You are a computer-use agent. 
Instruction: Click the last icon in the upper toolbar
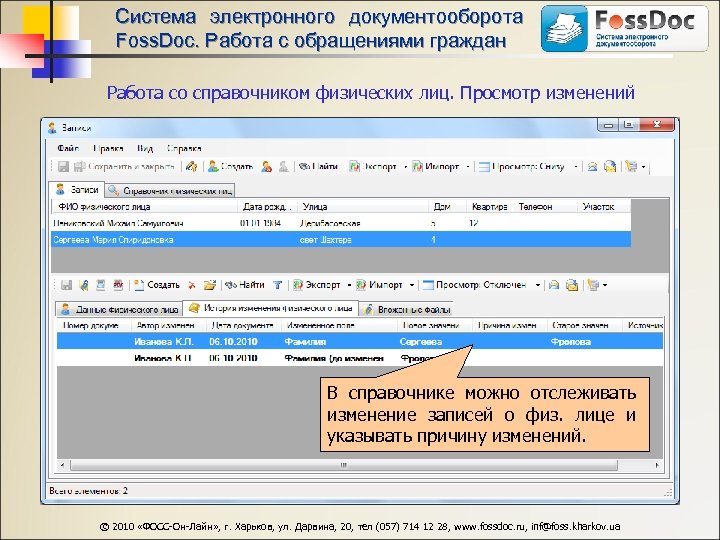pos(632,167)
